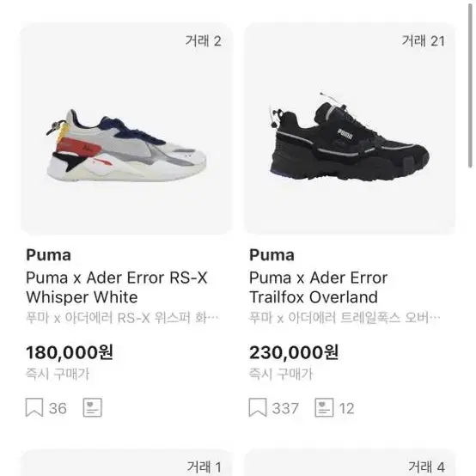Click Puma brand above Trailfox listing
This screenshot has height=476, width=476.
pyautogui.click(x=272, y=255)
